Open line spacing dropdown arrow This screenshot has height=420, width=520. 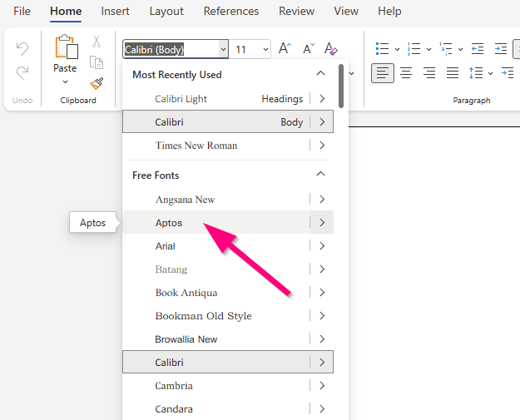pyautogui.click(x=491, y=73)
